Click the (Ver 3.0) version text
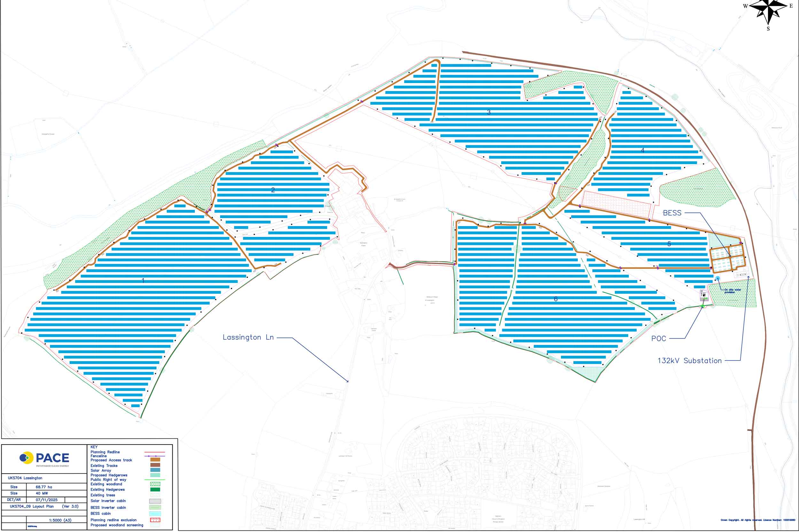Screen dimensions: 799x532 point(70,506)
